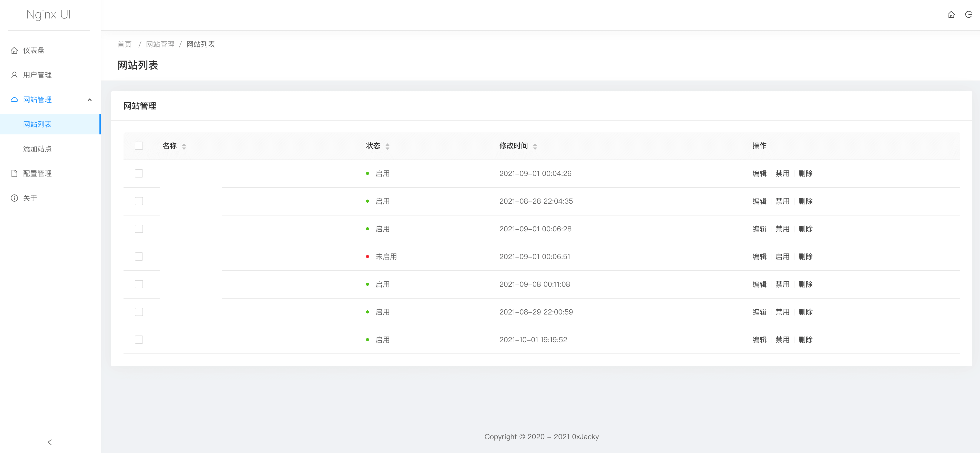This screenshot has width=980, height=453.
Task: Sort table by 名称 column arrows
Action: pyautogui.click(x=184, y=146)
